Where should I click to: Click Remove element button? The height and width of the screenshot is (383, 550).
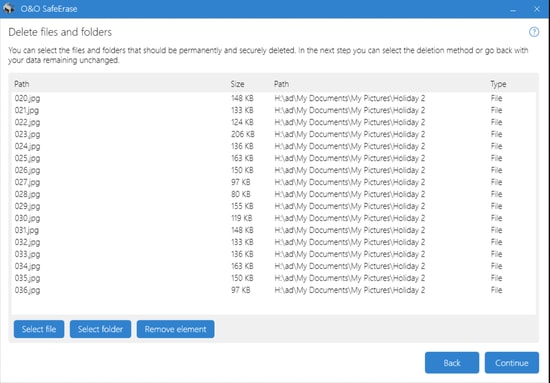tap(175, 329)
